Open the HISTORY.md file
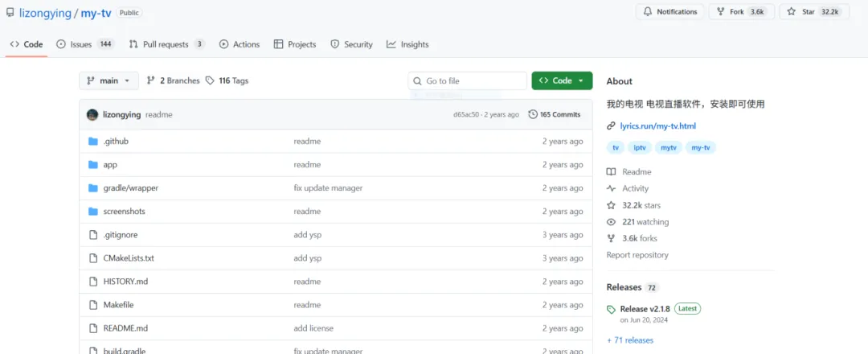Image resolution: width=868 pixels, height=354 pixels. [x=125, y=282]
